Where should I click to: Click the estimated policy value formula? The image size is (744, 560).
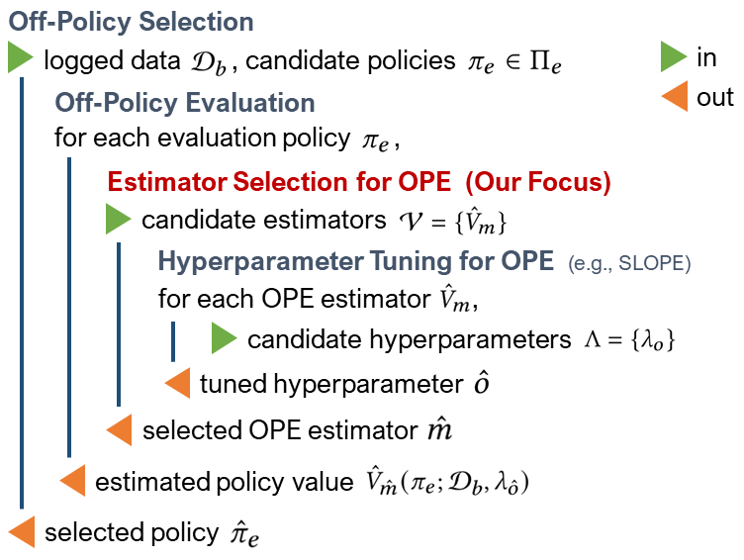tap(447, 481)
